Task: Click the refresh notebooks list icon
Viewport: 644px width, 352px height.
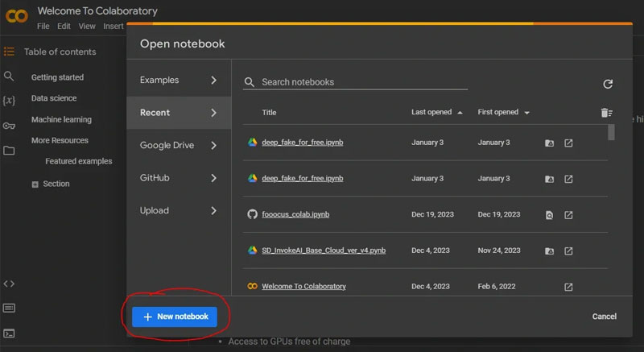Action: tap(608, 84)
